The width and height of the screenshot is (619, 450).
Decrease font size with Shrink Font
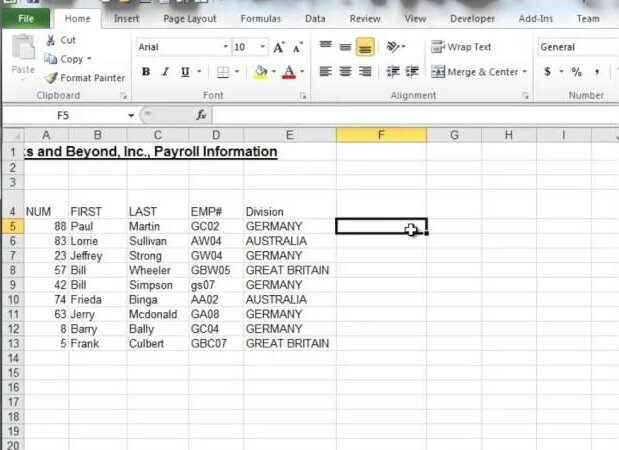click(298, 47)
